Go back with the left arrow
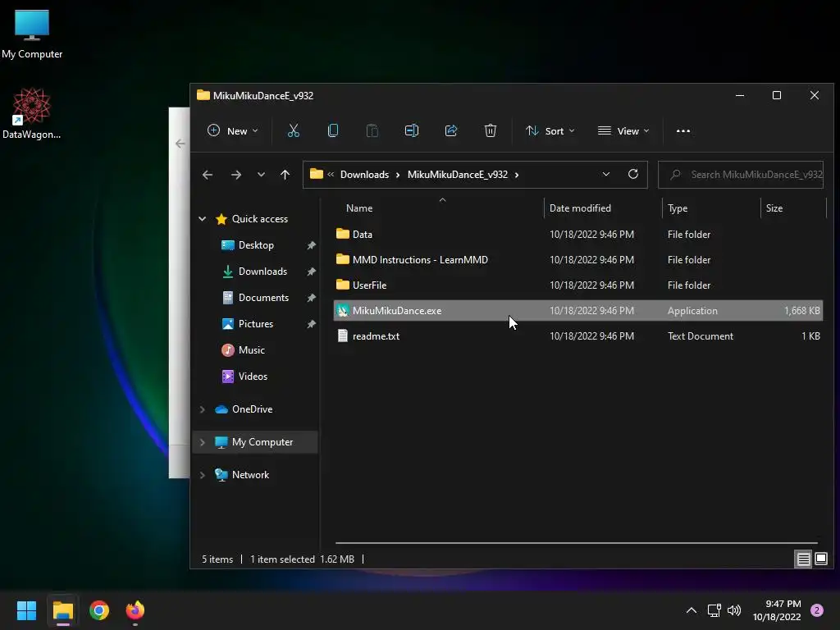This screenshot has height=630, width=840. [208, 175]
